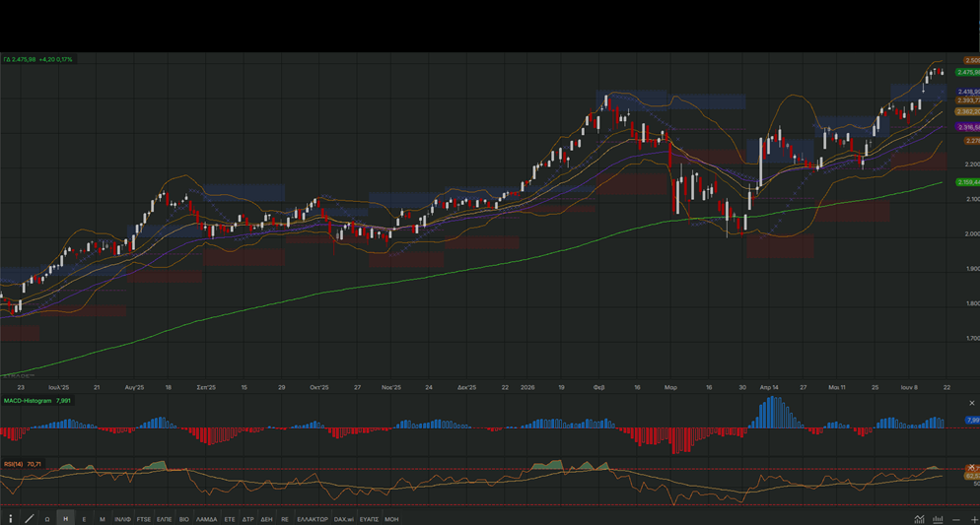This screenshot has height=525, width=980.
Task: Select the purple 2.316 moving average tag
Action: 968,127
